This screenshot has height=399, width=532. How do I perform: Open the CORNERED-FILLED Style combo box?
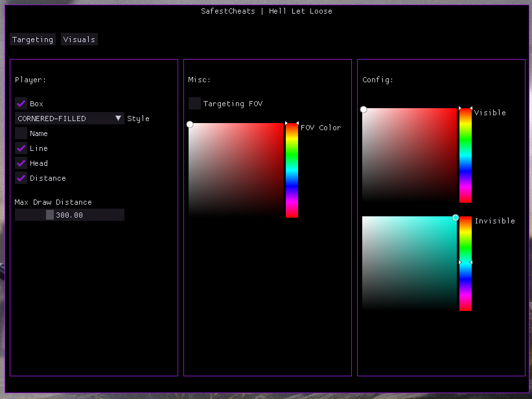click(x=69, y=119)
